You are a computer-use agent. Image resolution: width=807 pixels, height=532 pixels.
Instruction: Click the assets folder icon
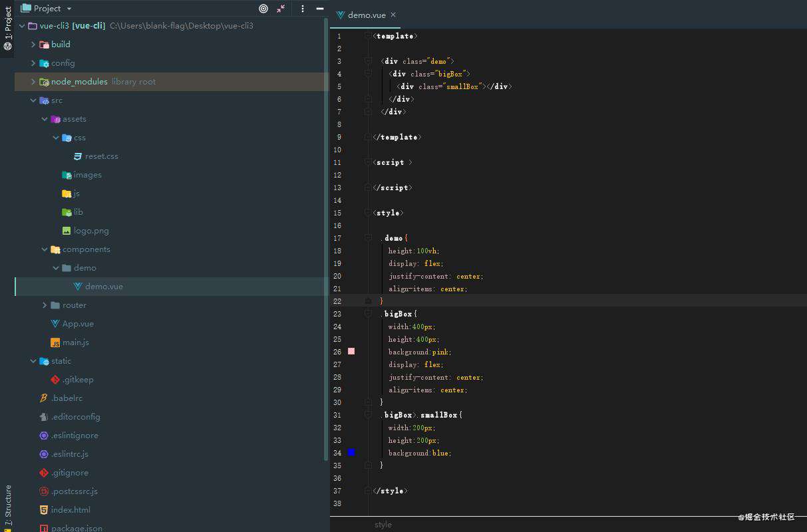click(55, 119)
